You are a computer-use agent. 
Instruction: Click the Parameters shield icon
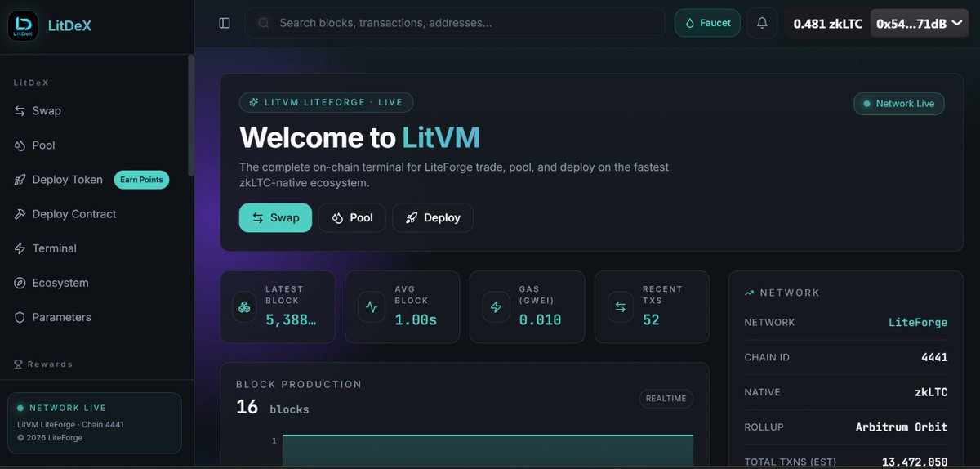click(x=20, y=317)
